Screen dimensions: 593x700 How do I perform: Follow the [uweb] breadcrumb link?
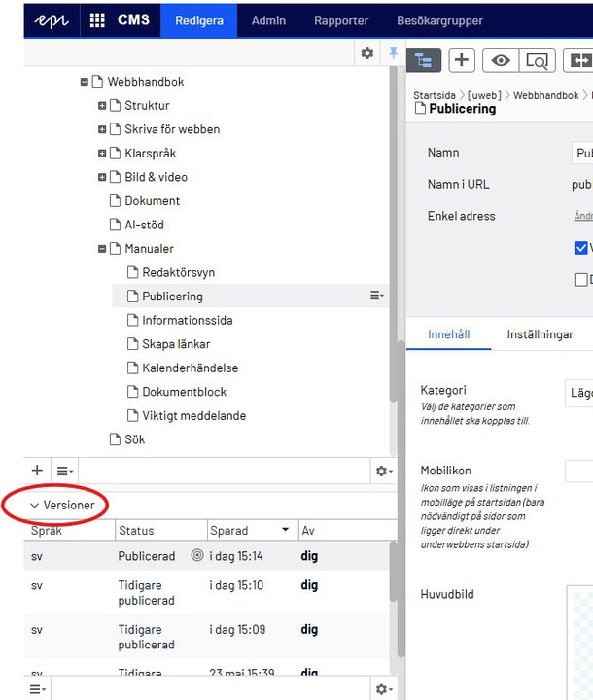[484, 95]
